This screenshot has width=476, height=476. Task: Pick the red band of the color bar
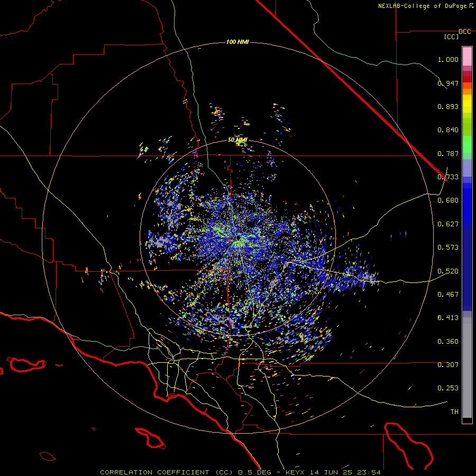pos(467,79)
